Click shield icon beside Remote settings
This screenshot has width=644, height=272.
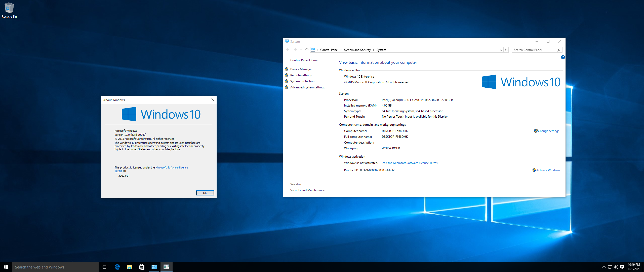click(287, 75)
